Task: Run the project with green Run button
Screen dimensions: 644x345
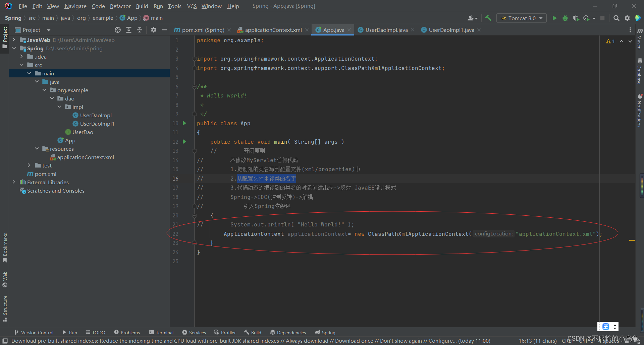Action: [554, 18]
